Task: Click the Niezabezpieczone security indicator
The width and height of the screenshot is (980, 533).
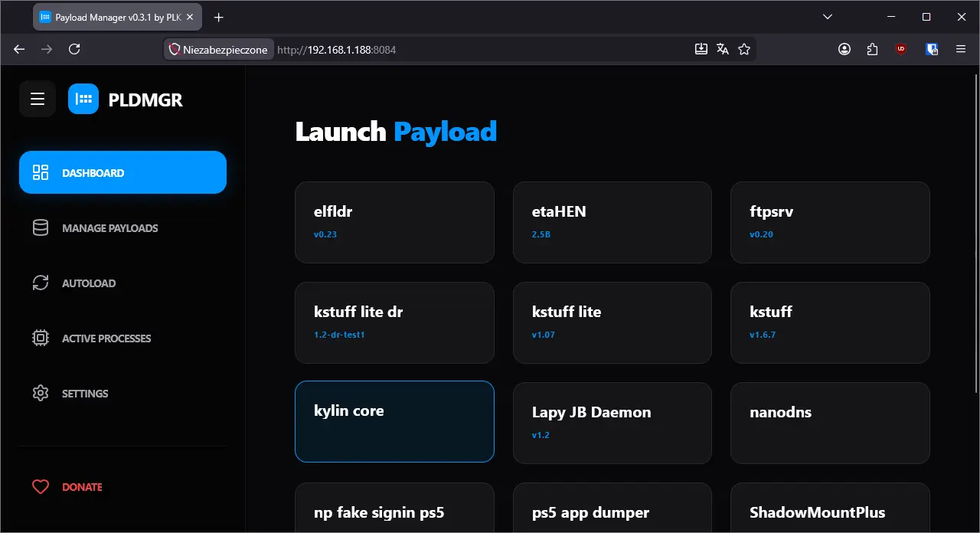Action: [x=219, y=49]
